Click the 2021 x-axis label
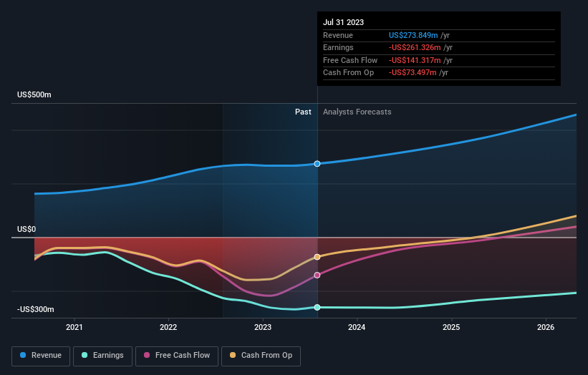Viewport: 588px width, 375px height. (74, 327)
